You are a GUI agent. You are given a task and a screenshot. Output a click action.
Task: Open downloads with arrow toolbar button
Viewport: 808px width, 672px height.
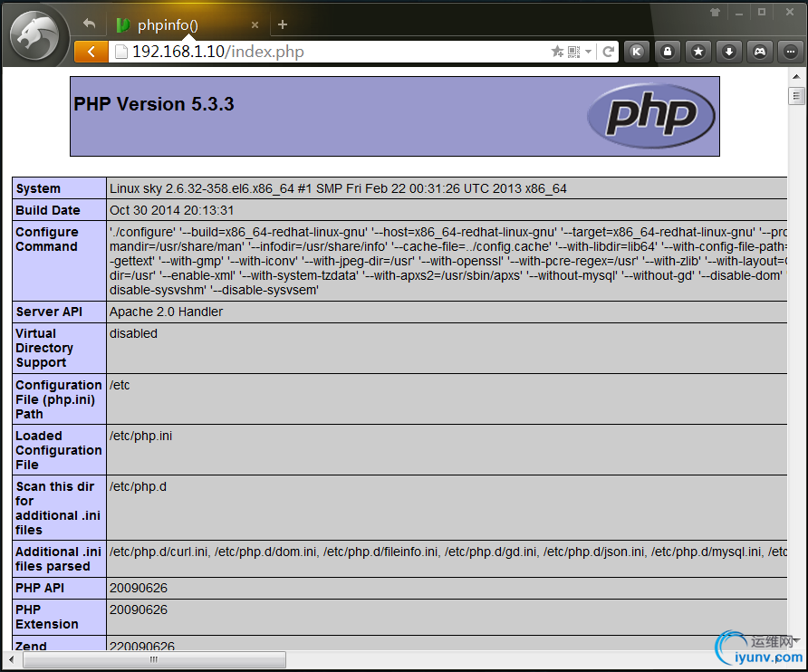point(729,52)
